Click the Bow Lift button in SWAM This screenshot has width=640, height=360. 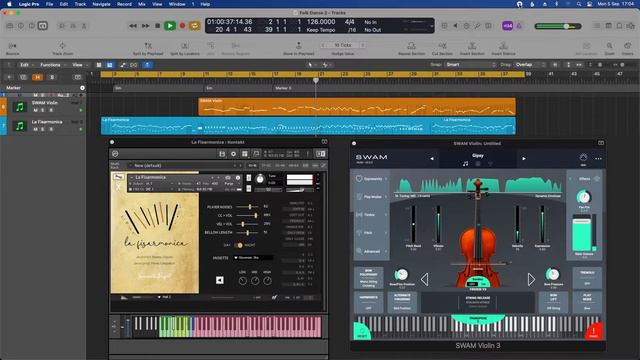tap(553, 302)
